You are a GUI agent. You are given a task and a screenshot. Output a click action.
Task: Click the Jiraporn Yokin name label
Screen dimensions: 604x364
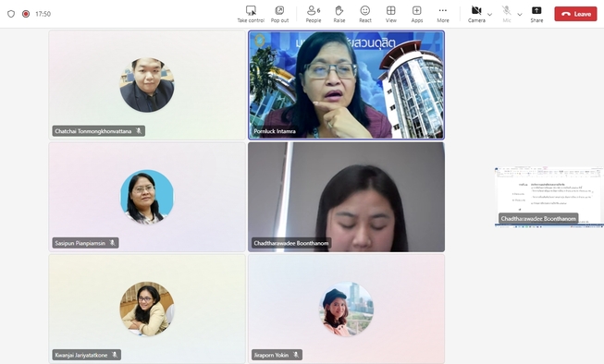pos(271,355)
